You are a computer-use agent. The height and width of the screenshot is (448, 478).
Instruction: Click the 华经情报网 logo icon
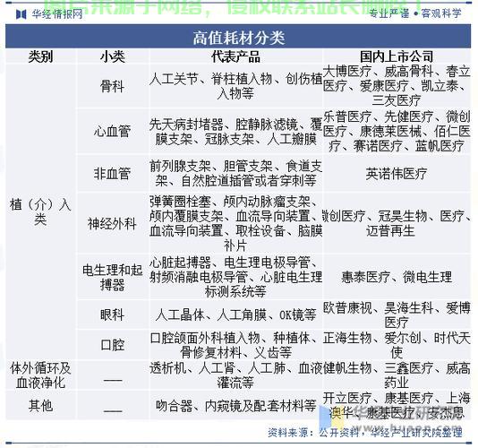point(21,14)
